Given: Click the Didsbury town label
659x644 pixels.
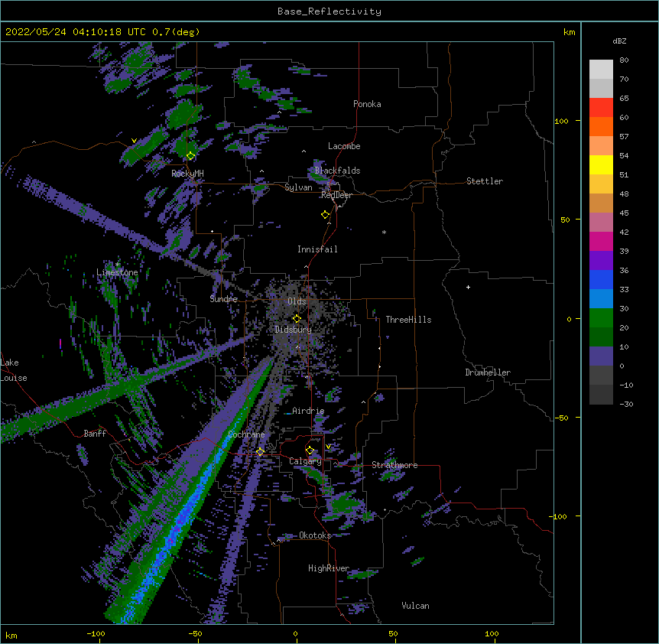Looking at the screenshot, I should (x=294, y=330).
